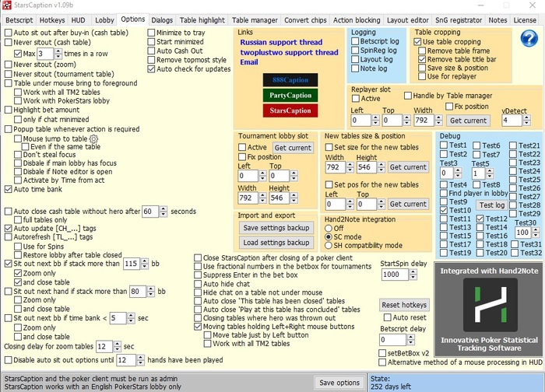Switch to the Betscript tab

(x=19, y=20)
